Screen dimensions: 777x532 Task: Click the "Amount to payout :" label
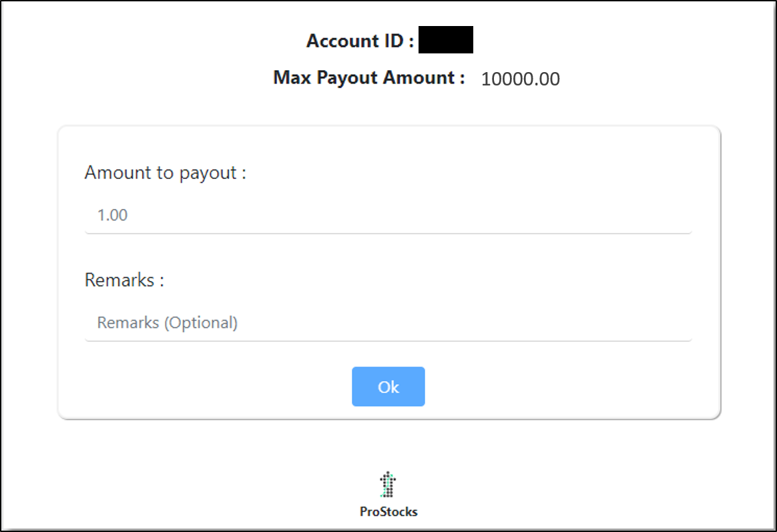tap(166, 173)
